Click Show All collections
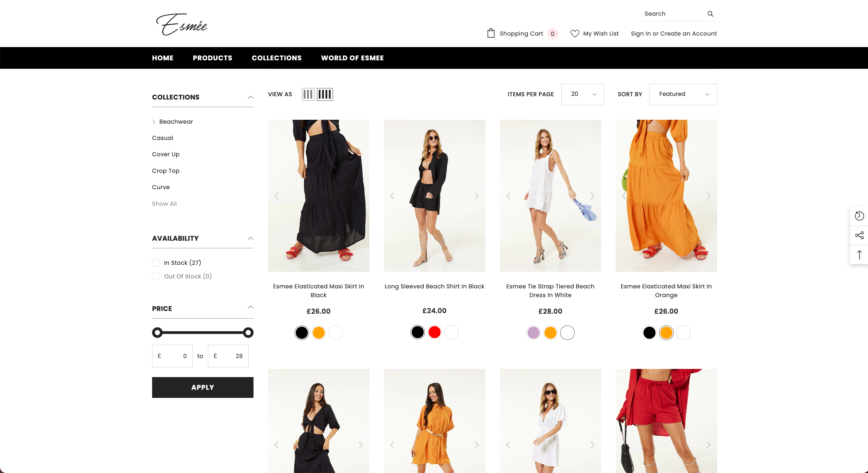This screenshot has width=868, height=473. 164,204
